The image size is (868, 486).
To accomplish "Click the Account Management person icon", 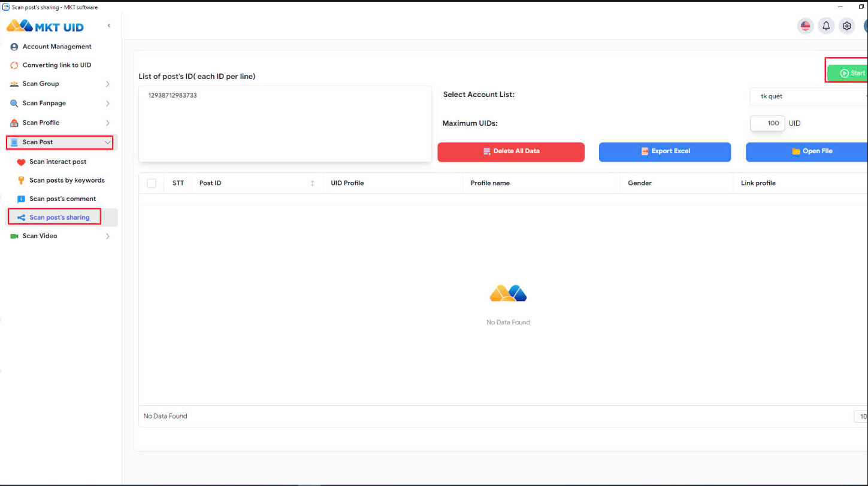I will click(x=14, y=47).
